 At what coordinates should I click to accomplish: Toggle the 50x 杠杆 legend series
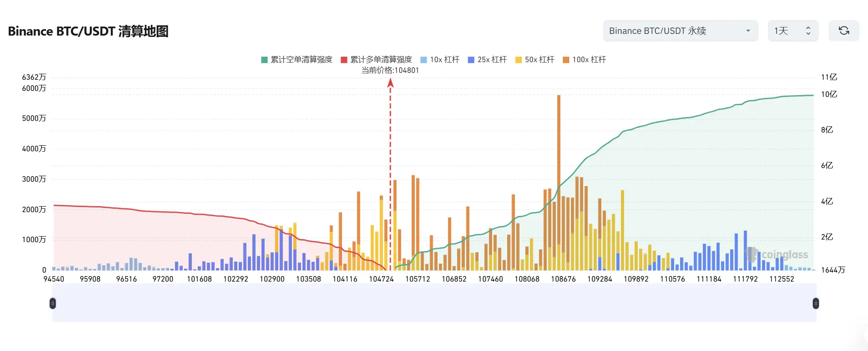(535, 60)
